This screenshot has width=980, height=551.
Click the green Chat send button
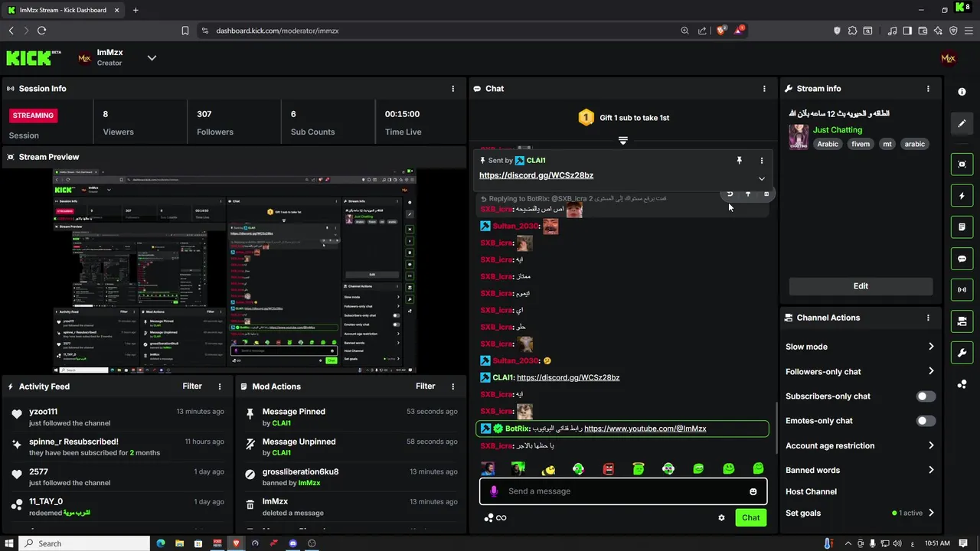pyautogui.click(x=751, y=518)
